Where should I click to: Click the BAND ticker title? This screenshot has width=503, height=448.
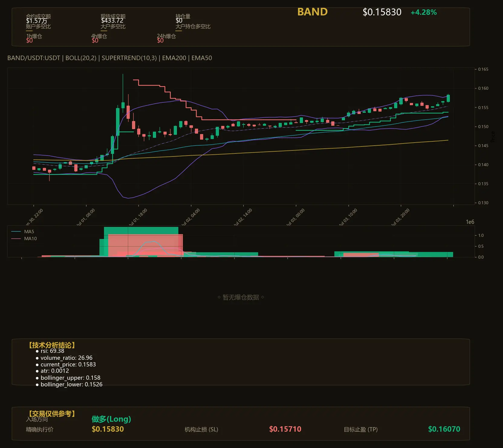click(312, 12)
